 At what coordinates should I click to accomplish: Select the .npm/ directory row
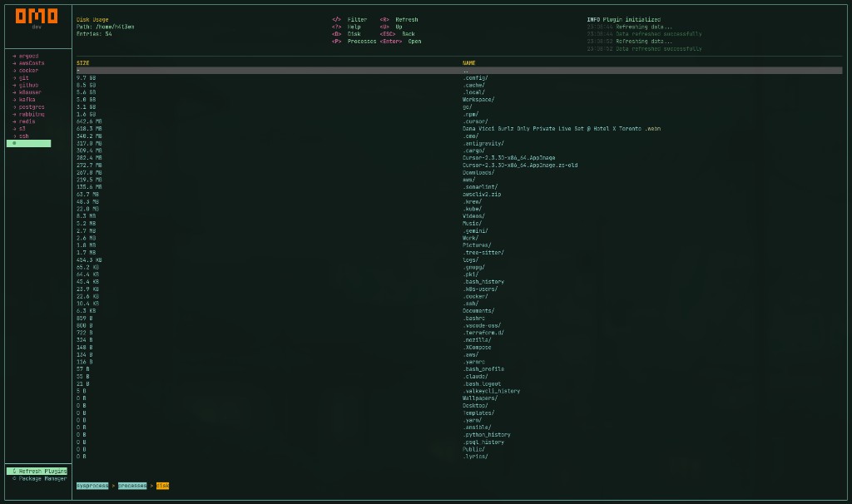tap(459, 114)
